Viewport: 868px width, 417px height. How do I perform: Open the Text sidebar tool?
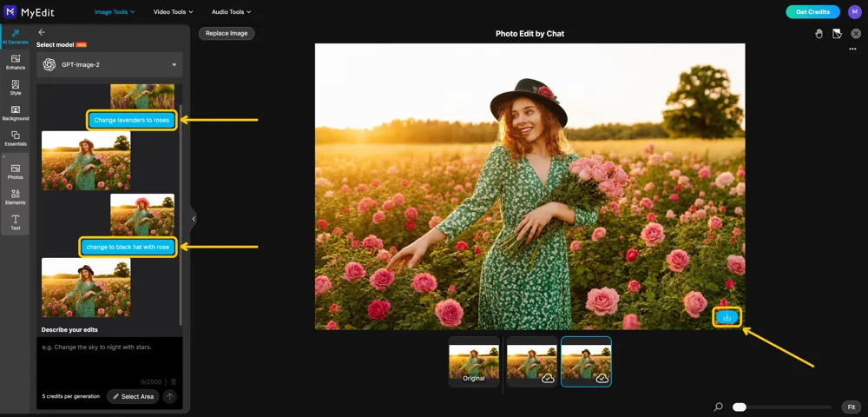coord(16,222)
